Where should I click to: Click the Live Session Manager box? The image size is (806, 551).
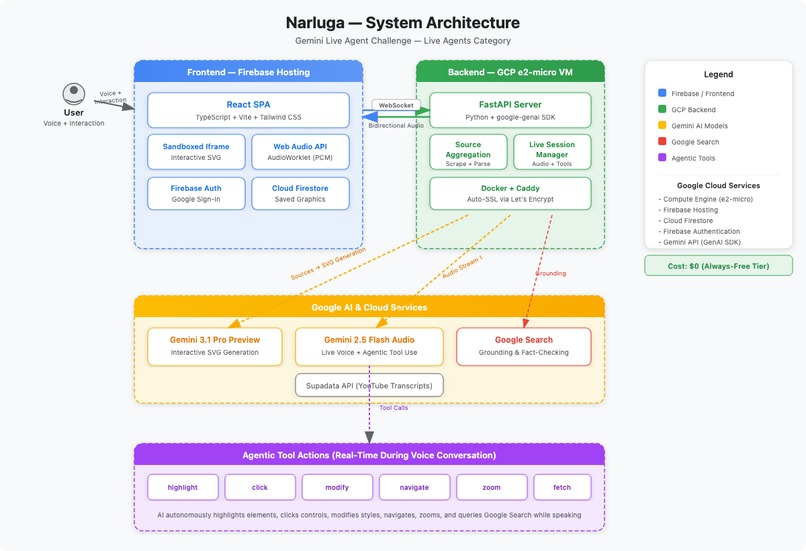(552, 152)
